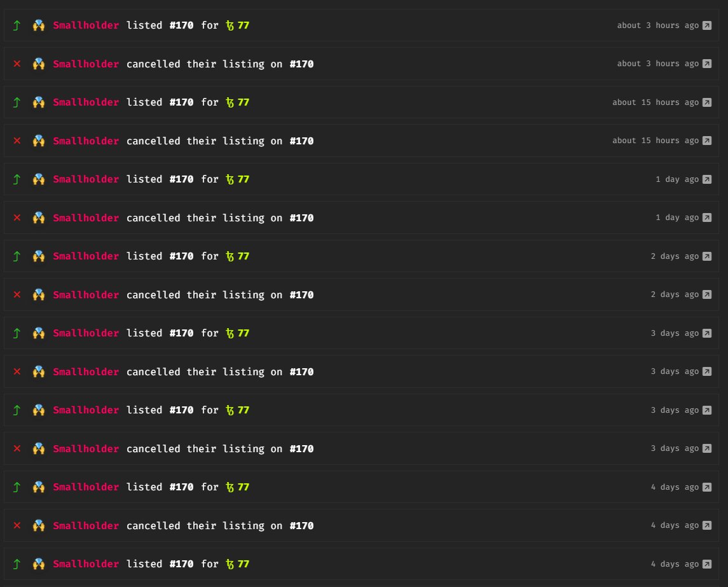The height and width of the screenshot is (587, 728).
Task: Click the external link icon beside '3 days ago' listing
Action: point(706,333)
